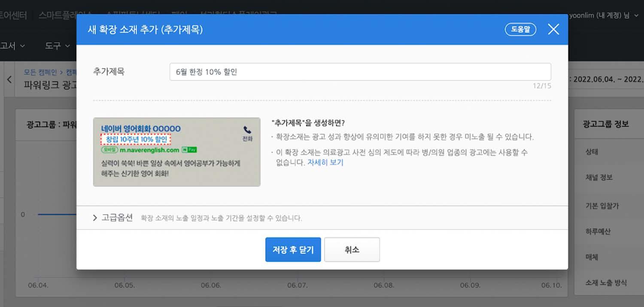Screen dimensions: 644x307
Task: Click the 추가제목 text input field
Action: point(360,72)
